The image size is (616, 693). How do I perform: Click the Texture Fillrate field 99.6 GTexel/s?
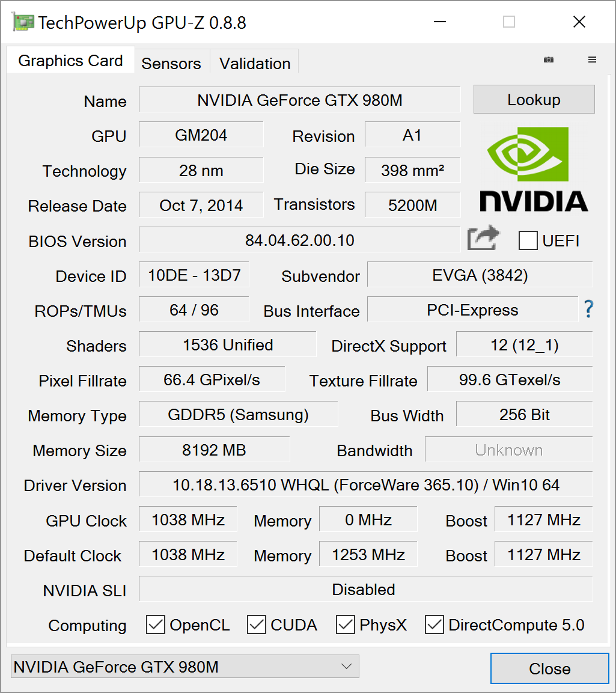coord(510,380)
